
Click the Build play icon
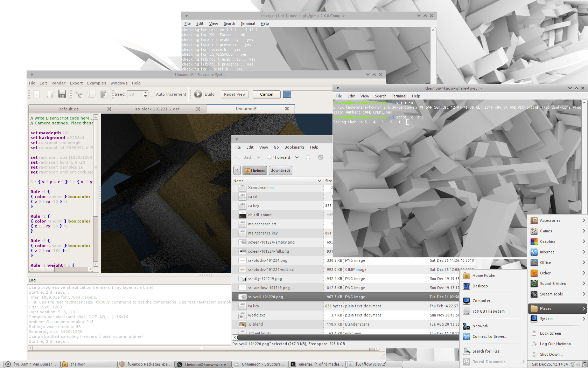tap(198, 94)
